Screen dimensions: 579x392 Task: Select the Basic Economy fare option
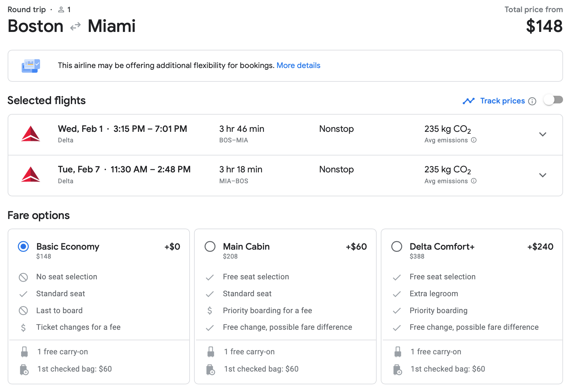click(x=23, y=246)
